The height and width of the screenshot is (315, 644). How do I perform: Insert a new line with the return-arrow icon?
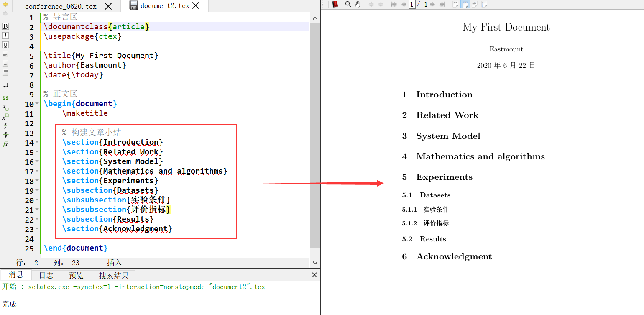tap(5, 85)
